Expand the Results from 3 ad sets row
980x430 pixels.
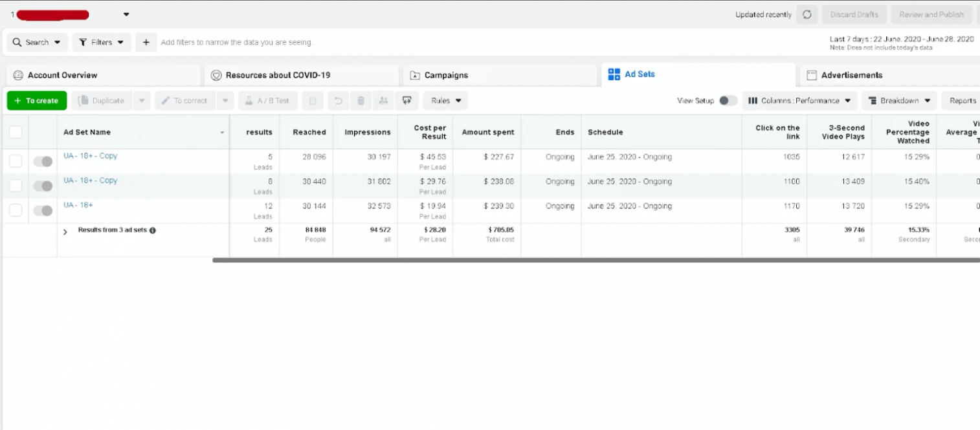click(65, 231)
